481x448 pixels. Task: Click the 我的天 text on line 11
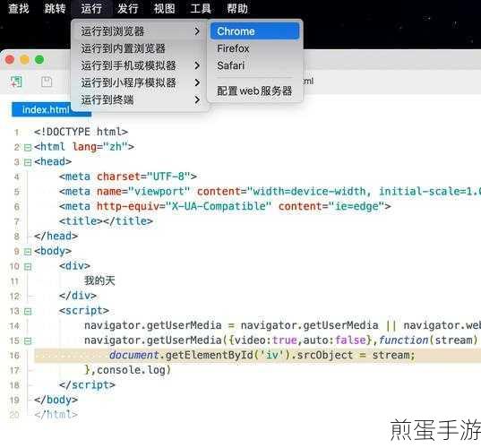pos(99,280)
